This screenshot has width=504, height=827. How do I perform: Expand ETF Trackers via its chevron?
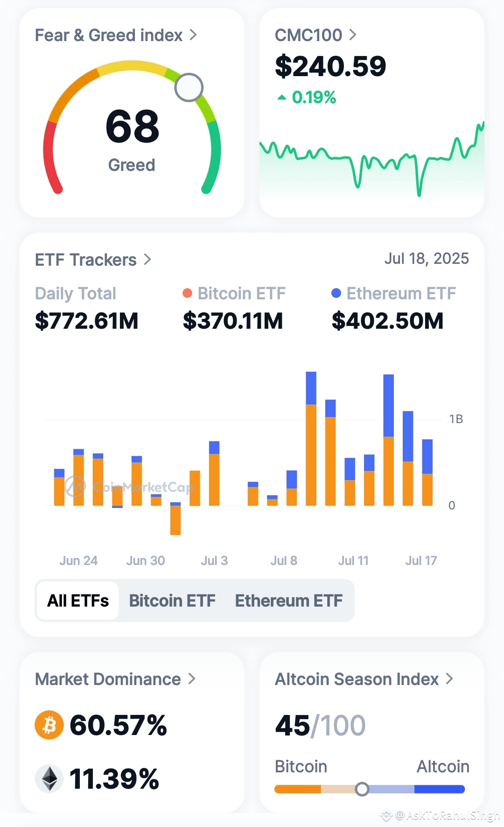147,259
